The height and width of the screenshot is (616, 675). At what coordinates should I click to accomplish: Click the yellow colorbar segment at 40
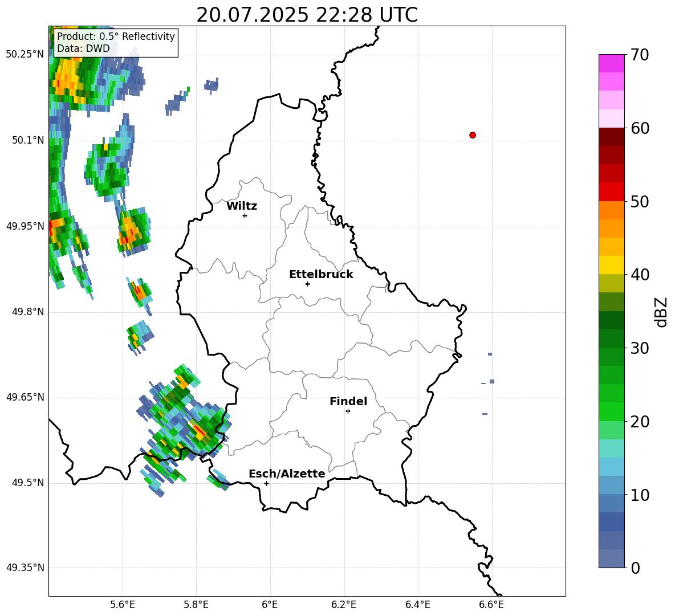(x=612, y=265)
